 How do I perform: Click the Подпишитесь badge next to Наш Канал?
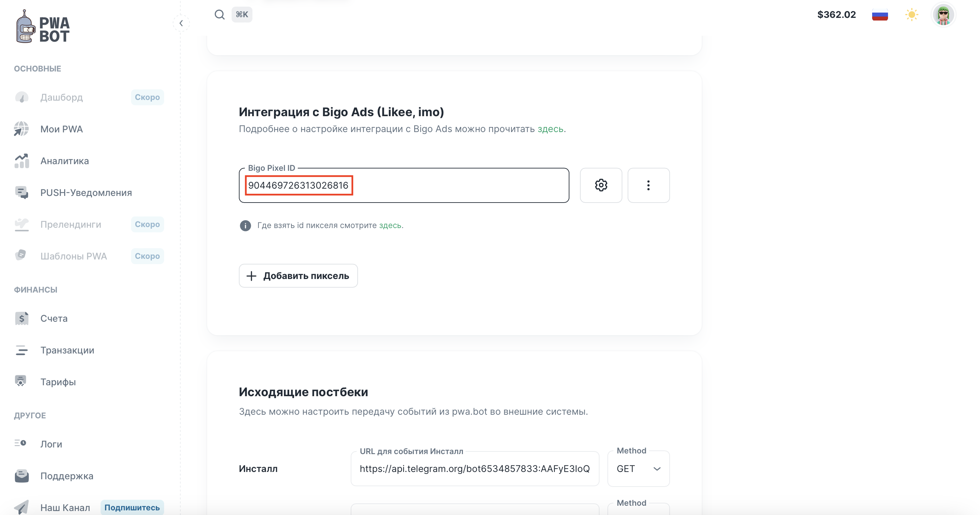[132, 507]
